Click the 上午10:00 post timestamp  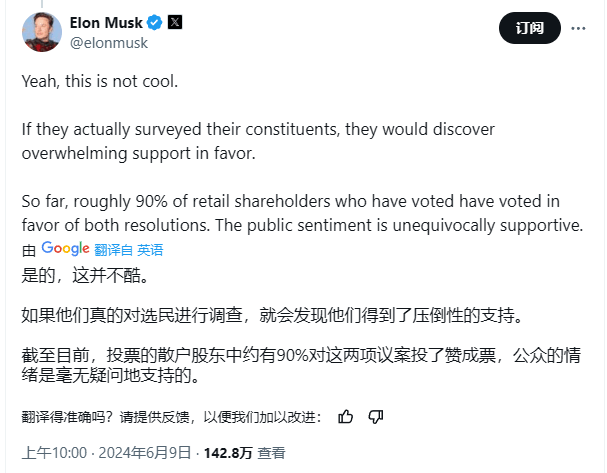55,453
